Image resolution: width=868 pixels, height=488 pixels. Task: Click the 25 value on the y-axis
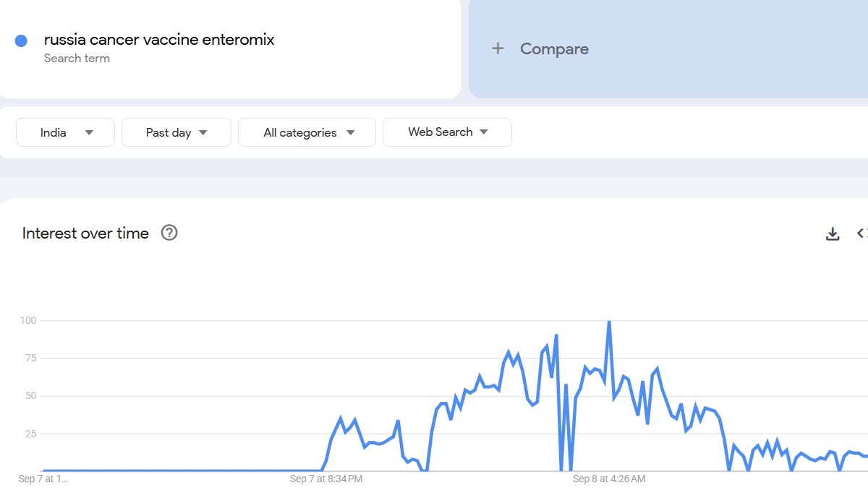click(31, 434)
